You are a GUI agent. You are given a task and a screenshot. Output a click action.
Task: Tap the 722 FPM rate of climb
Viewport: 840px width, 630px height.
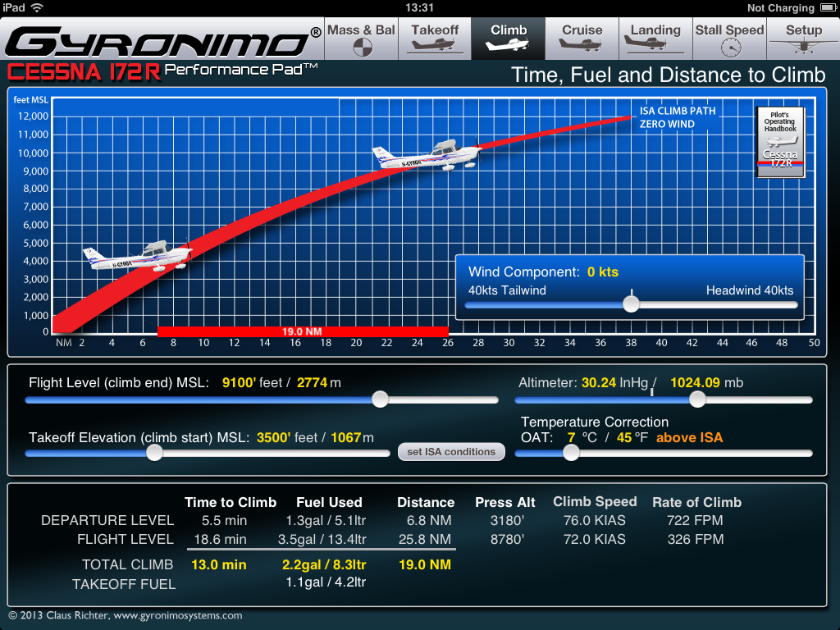tap(695, 520)
